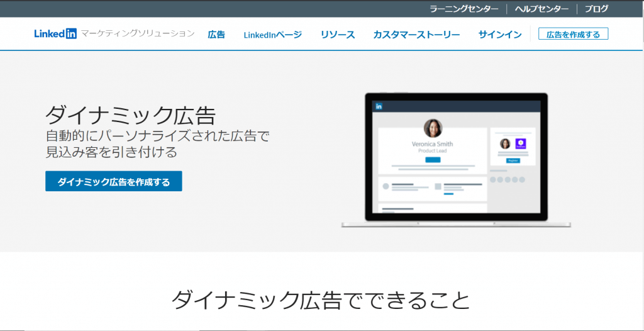Click the サインイン link

pyautogui.click(x=500, y=35)
